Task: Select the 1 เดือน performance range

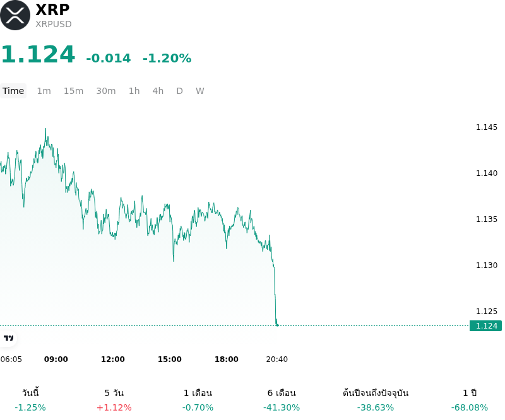Action: point(198,400)
